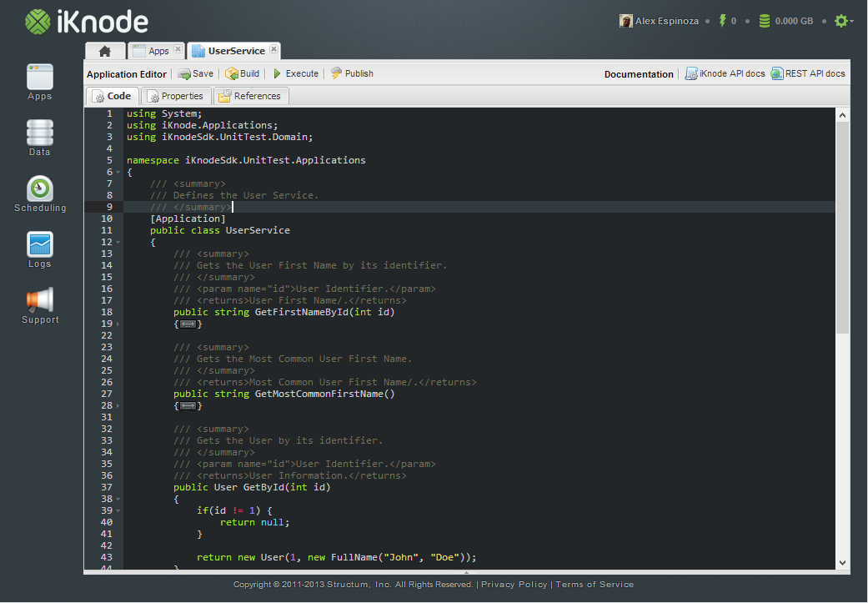Viewport: 868px width, 603px height.
Task: Collapse the class fold on line 12
Action: tap(118, 243)
